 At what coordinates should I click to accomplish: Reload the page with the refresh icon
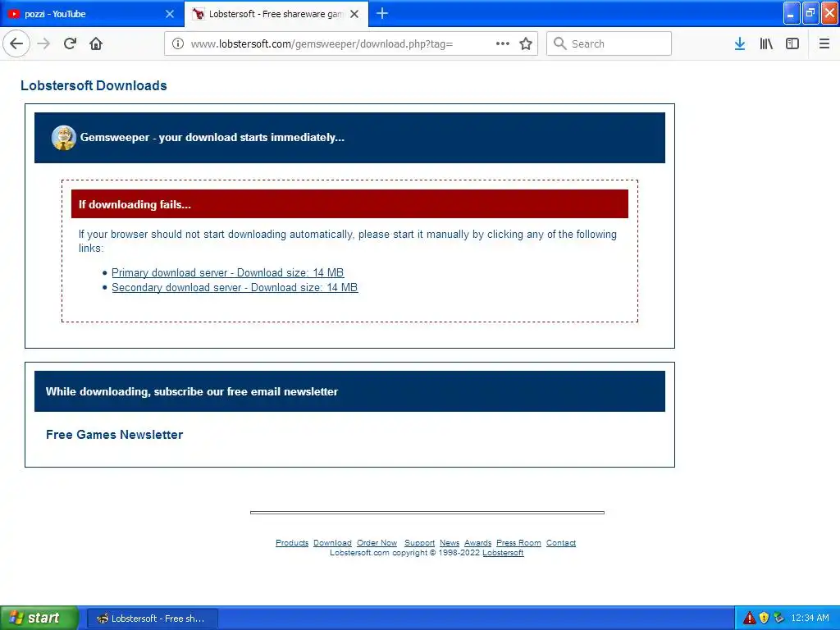71,43
